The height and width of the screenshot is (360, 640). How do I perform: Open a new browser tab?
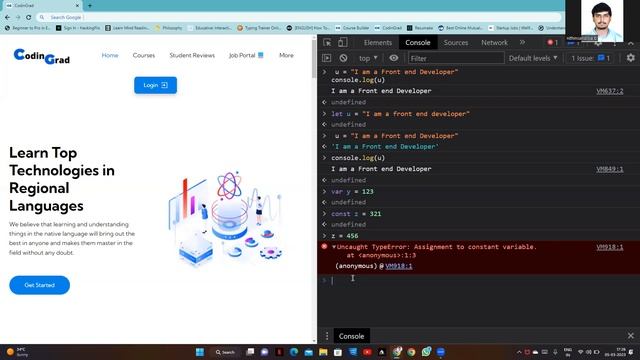90,6
